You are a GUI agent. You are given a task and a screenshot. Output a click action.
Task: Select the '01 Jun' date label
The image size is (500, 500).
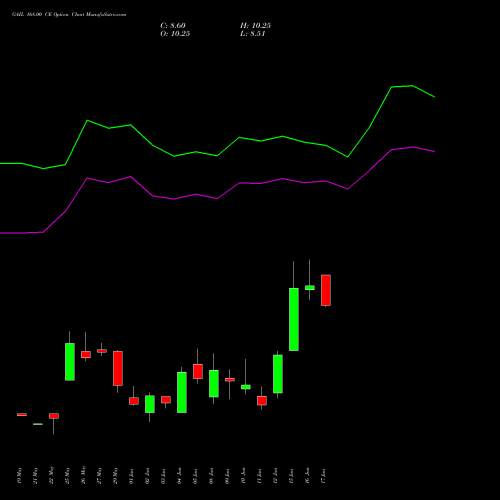pos(131,476)
